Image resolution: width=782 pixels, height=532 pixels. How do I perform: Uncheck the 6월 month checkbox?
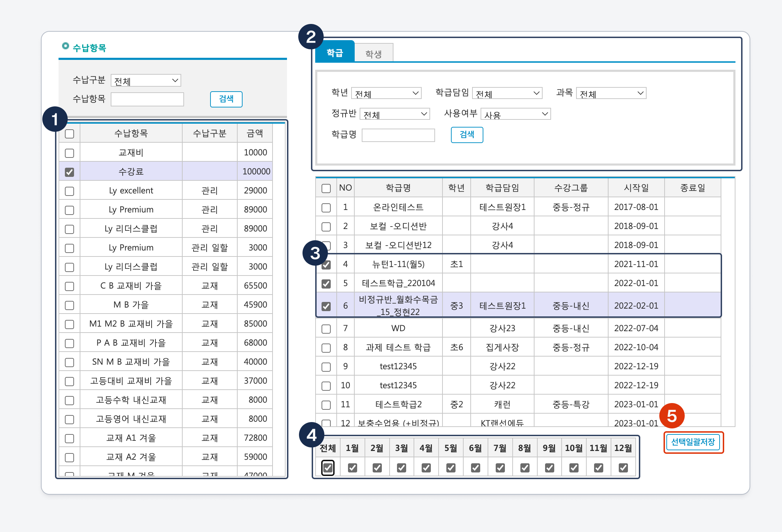point(475,468)
